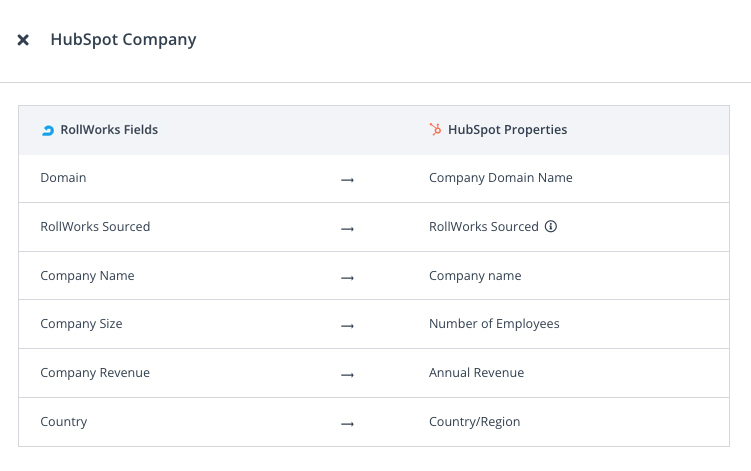Click the HubSpot sprocket logo icon
The height and width of the screenshot is (471, 751).
click(435, 129)
